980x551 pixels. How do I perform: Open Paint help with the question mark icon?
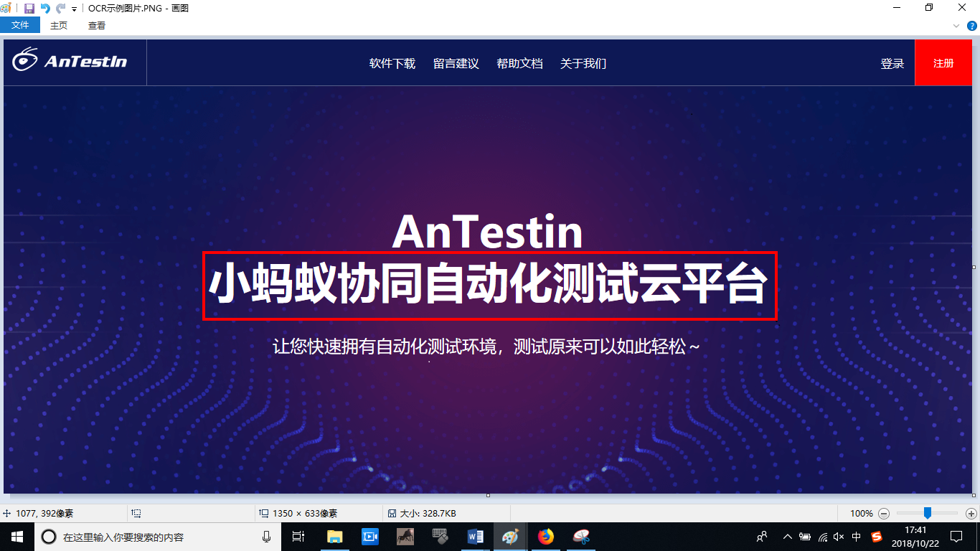[x=972, y=25]
